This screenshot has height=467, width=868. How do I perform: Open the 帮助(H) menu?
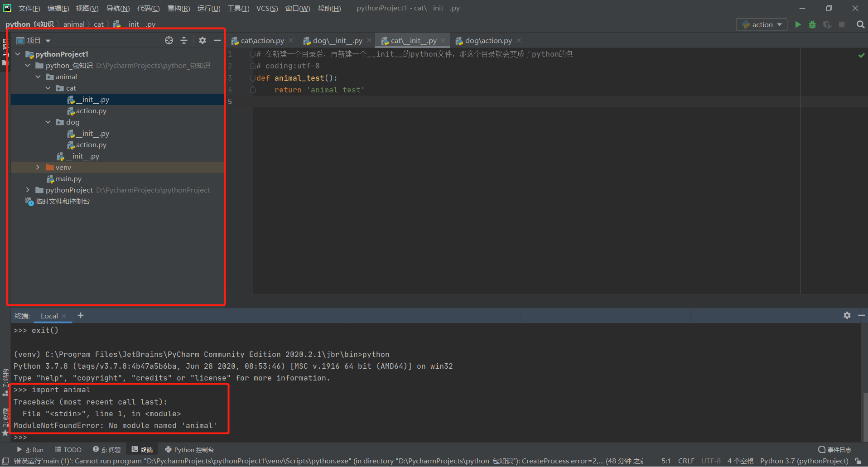pos(329,9)
